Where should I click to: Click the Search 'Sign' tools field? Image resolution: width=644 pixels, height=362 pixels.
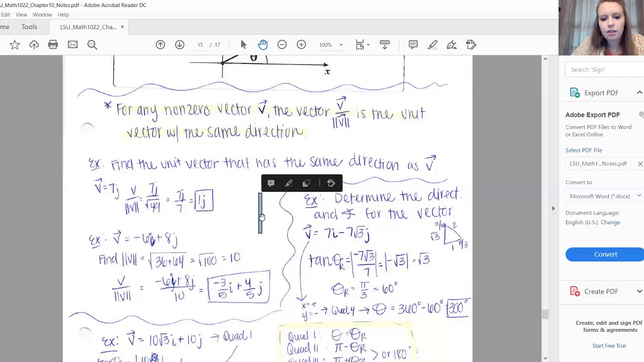[x=604, y=69]
